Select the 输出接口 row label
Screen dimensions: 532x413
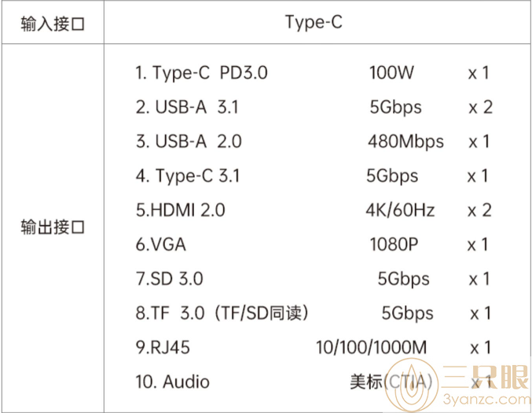(53, 227)
